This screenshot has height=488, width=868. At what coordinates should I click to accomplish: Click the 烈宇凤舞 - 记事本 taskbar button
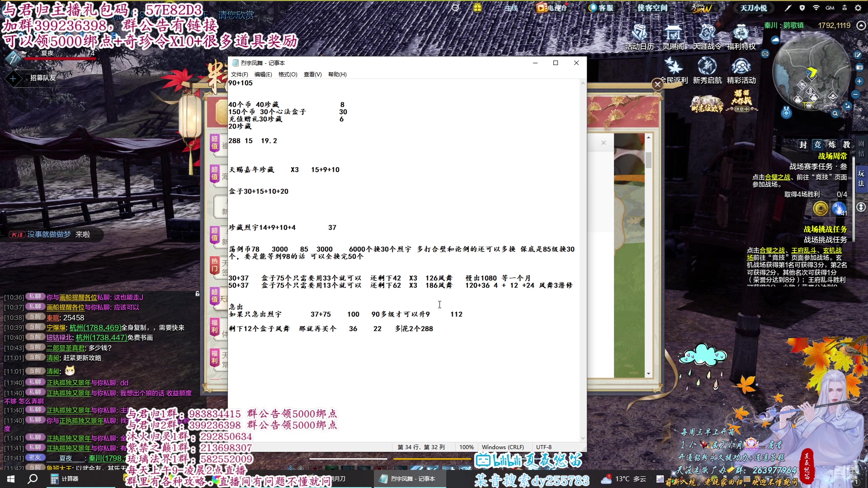(410, 479)
